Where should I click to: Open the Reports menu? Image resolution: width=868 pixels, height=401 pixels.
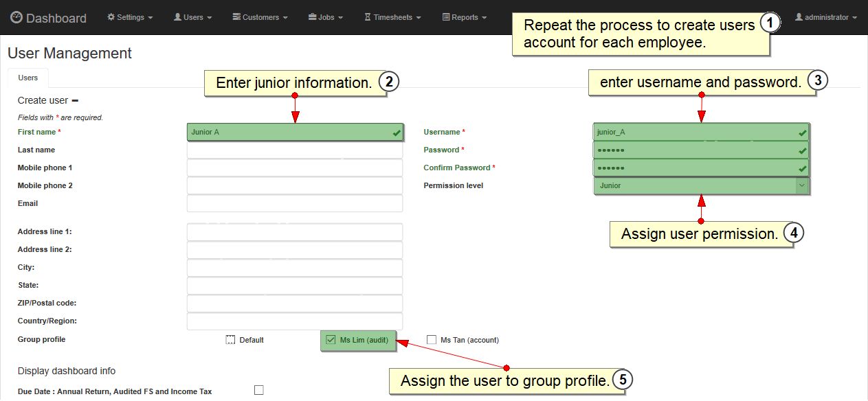point(465,17)
